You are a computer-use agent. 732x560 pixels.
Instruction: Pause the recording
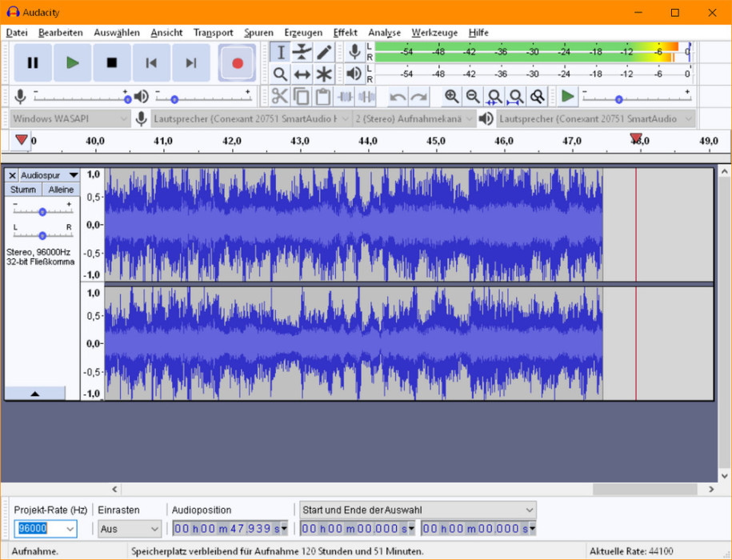pos(33,63)
